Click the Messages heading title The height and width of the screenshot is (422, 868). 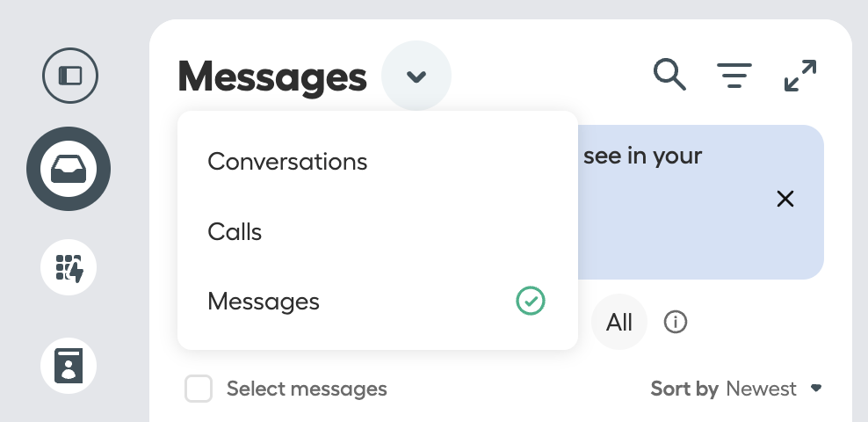(x=272, y=77)
